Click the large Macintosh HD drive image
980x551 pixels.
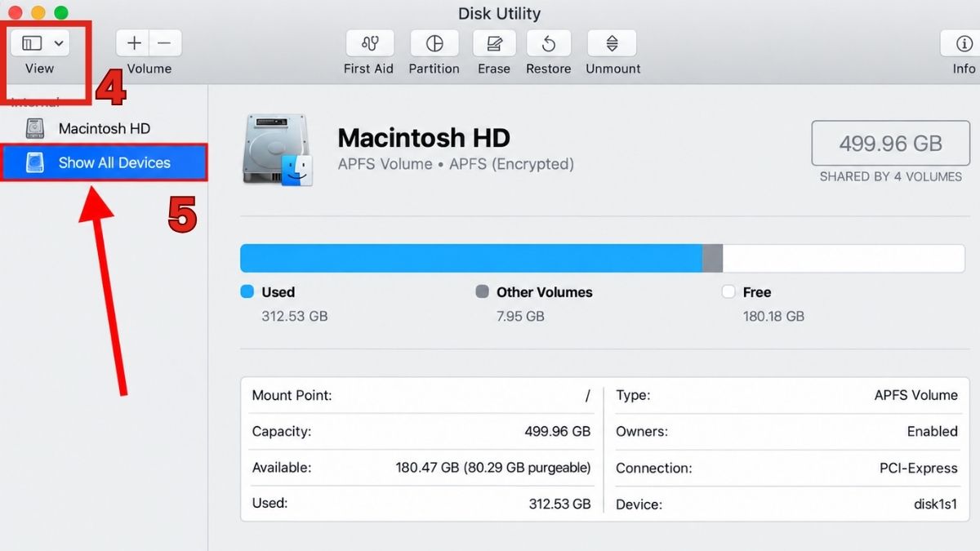click(x=278, y=150)
